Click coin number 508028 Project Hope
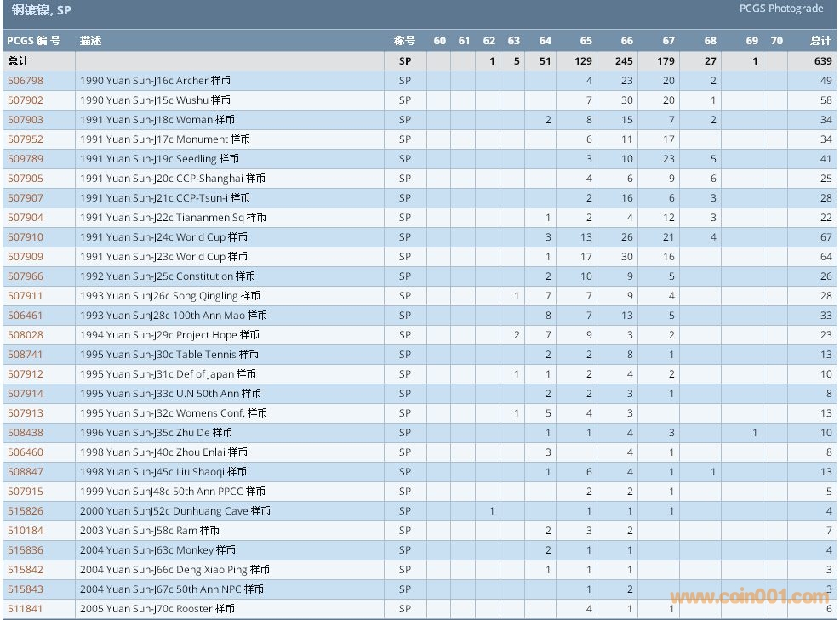Screen dimensions: 840x620 [x=26, y=335]
